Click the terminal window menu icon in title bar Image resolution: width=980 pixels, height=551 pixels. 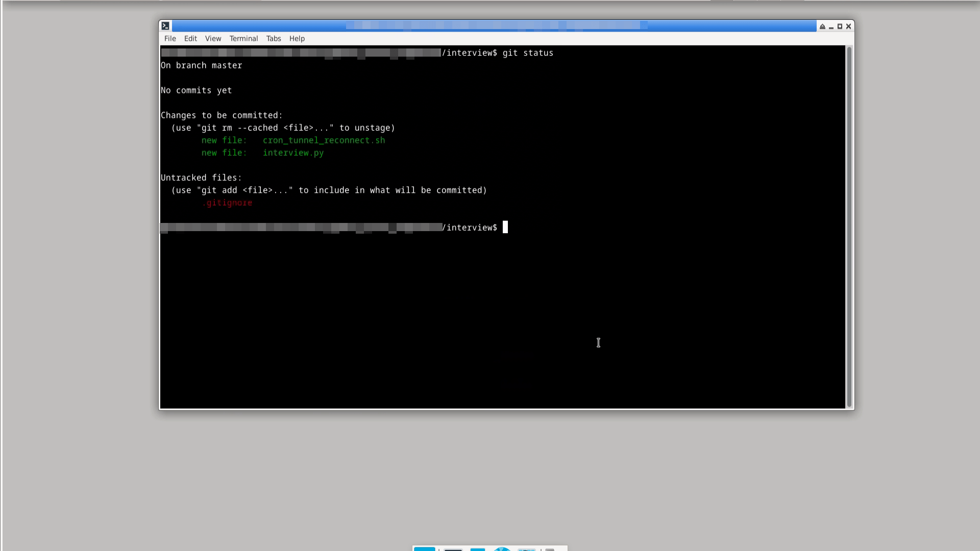pos(165,26)
